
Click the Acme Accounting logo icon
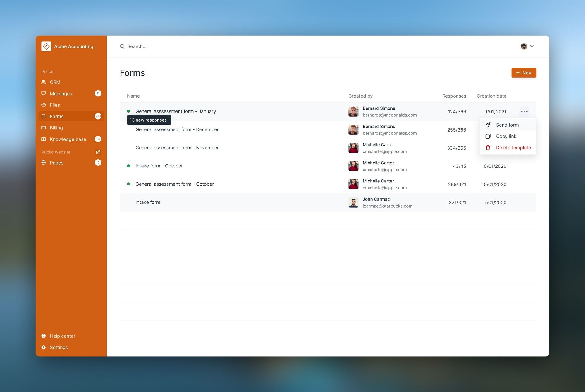46,46
